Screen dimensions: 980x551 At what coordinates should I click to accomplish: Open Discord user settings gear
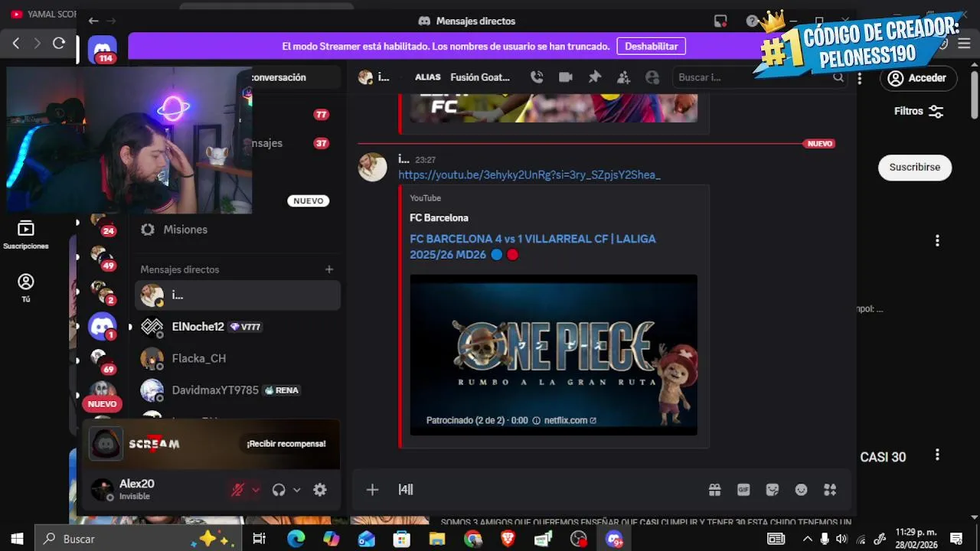click(320, 490)
